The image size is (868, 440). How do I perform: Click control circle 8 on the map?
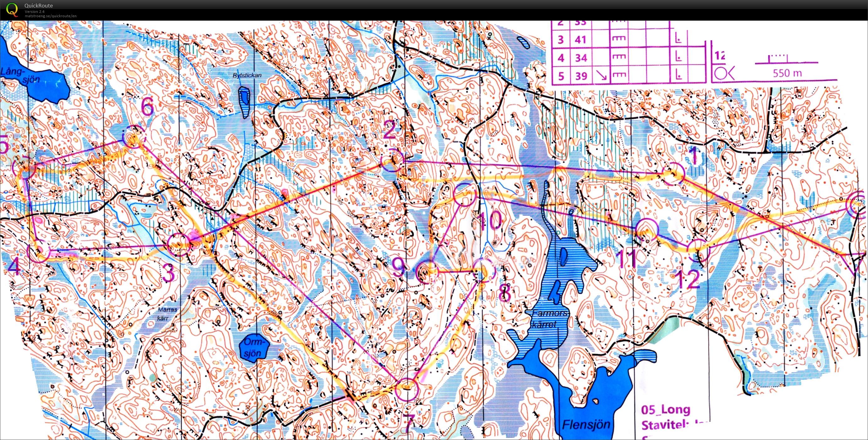484,270
